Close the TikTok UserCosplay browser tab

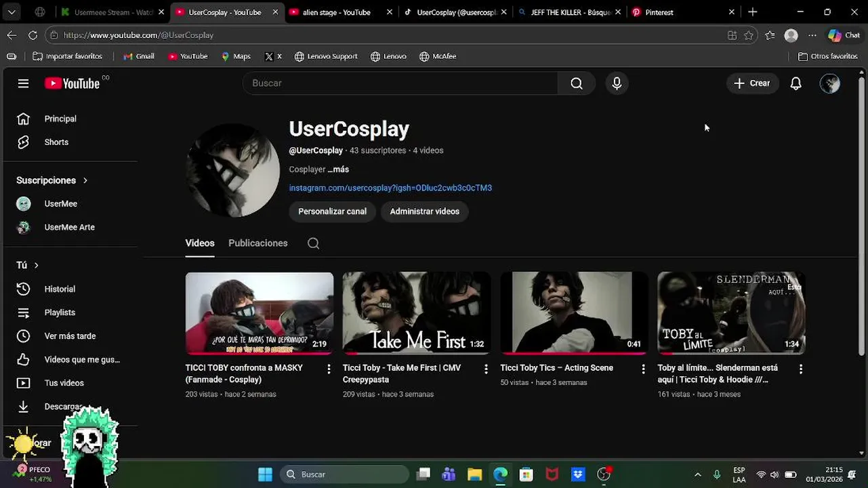tap(503, 12)
